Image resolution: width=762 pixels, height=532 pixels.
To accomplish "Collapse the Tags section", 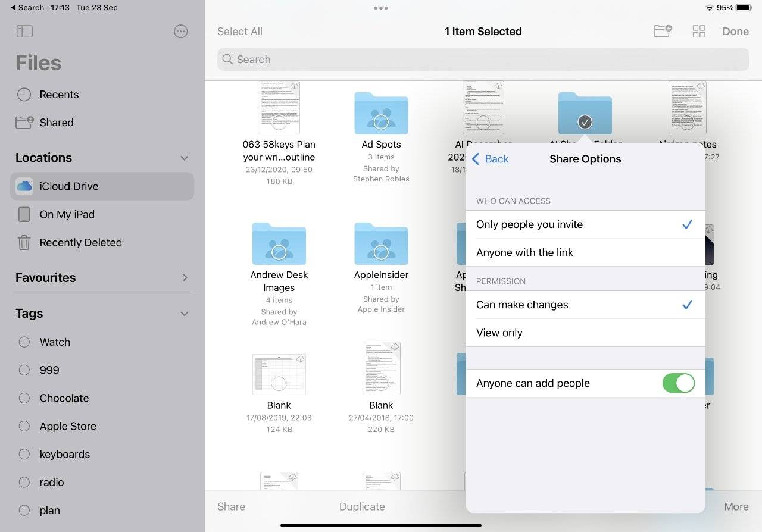I will [185, 314].
